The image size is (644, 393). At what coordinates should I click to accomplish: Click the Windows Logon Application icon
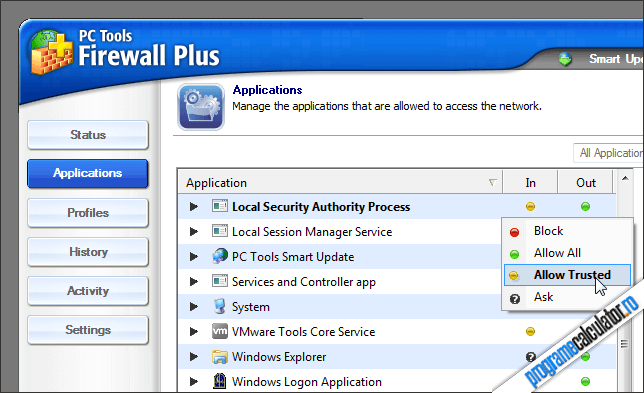[220, 381]
